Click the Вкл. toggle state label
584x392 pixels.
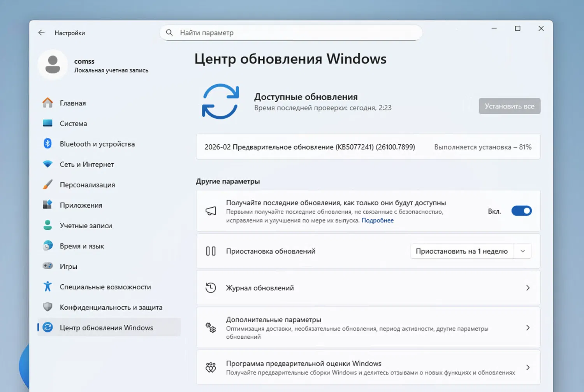494,212
